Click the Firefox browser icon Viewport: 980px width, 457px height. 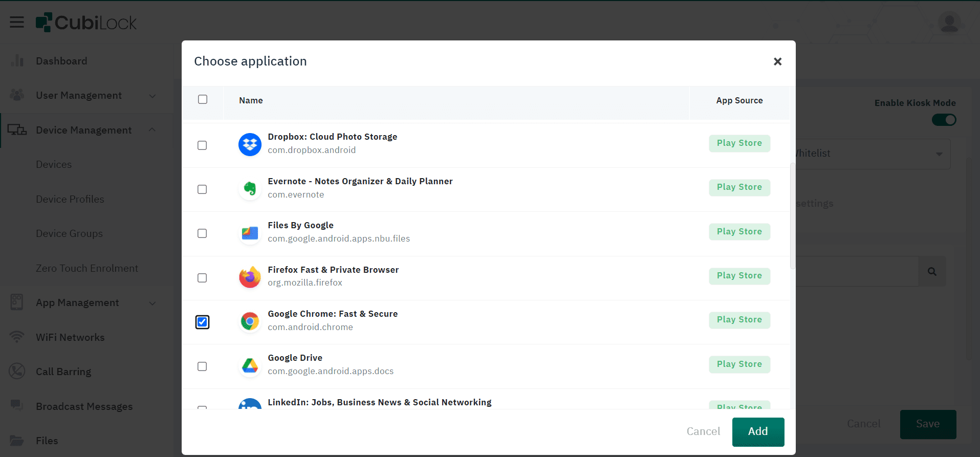[x=250, y=277]
